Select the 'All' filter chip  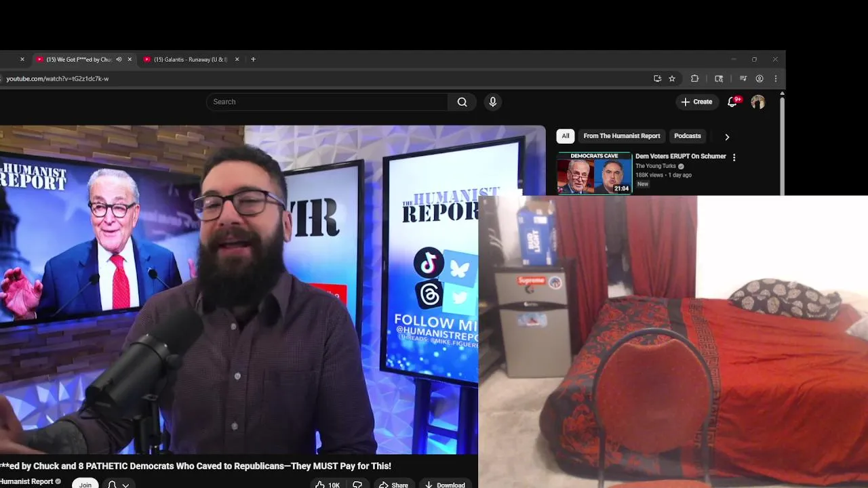[566, 136]
